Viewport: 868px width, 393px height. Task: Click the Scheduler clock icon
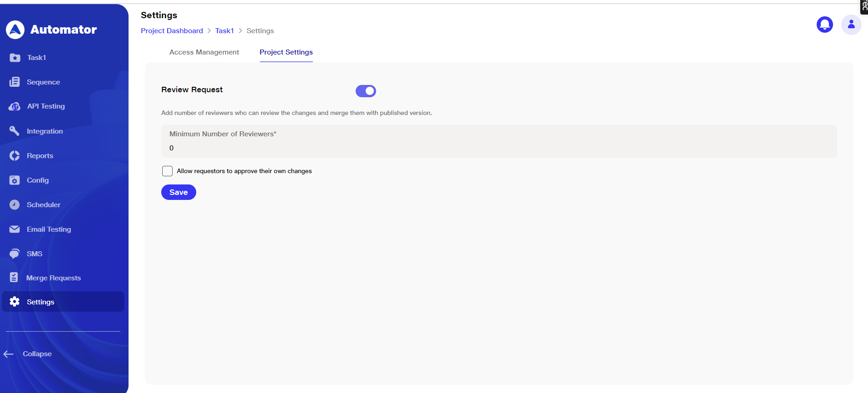point(15,204)
